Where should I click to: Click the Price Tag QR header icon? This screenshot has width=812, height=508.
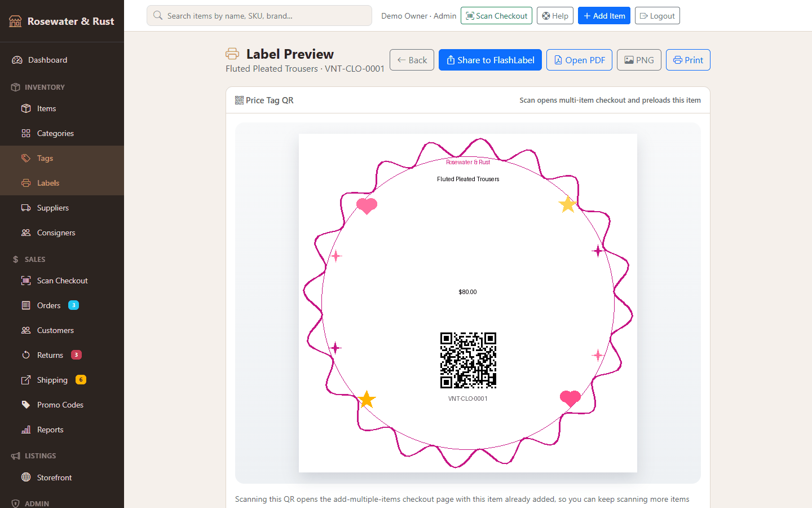(239, 100)
